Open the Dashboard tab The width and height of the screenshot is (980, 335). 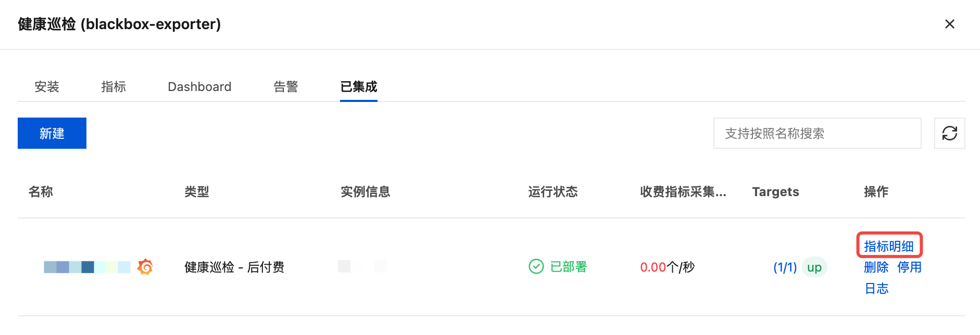pyautogui.click(x=199, y=86)
